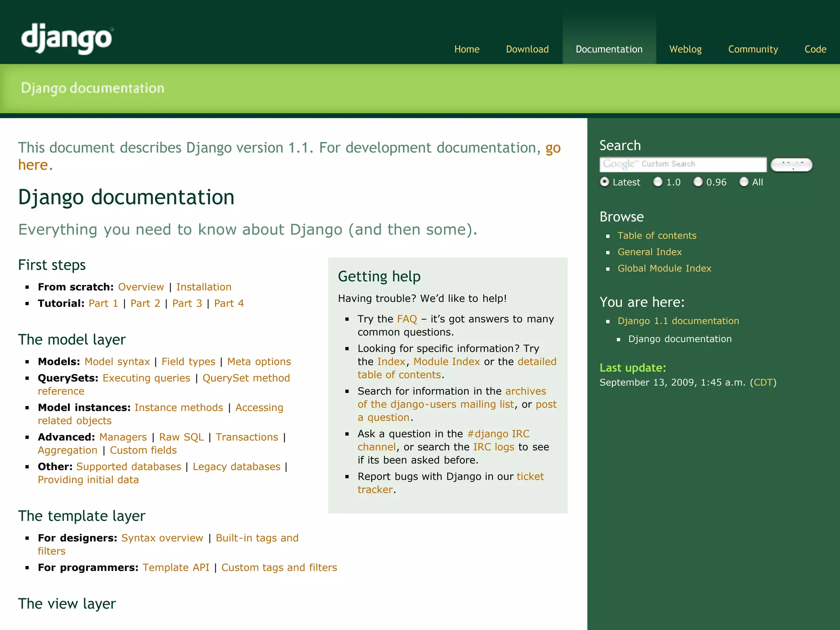Open the Supported databases link
Image resolution: width=840 pixels, height=630 pixels.
[x=129, y=466]
